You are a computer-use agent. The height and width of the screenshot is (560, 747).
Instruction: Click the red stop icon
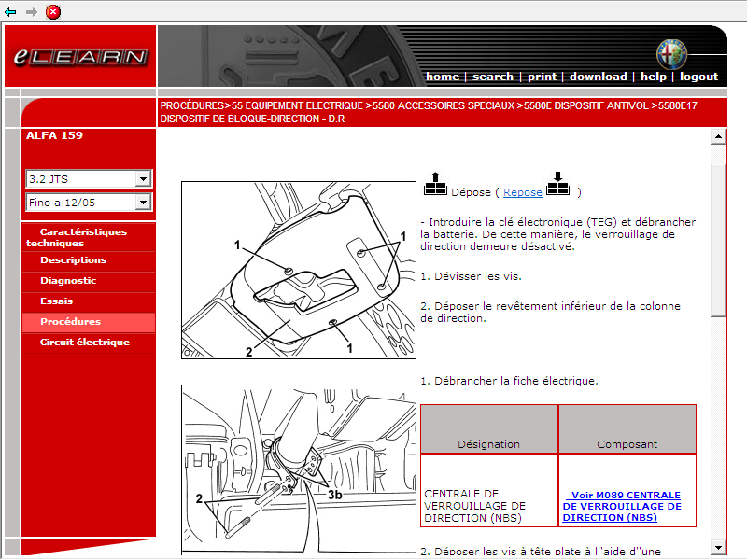click(53, 12)
